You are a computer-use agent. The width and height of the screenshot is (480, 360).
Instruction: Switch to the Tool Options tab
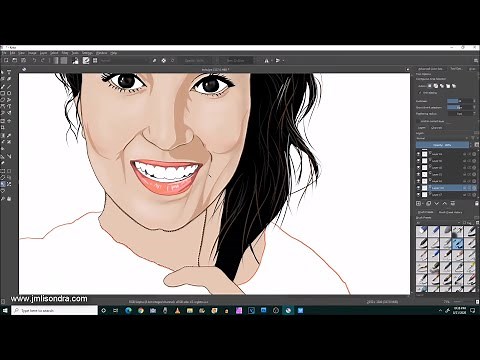pyautogui.click(x=456, y=69)
